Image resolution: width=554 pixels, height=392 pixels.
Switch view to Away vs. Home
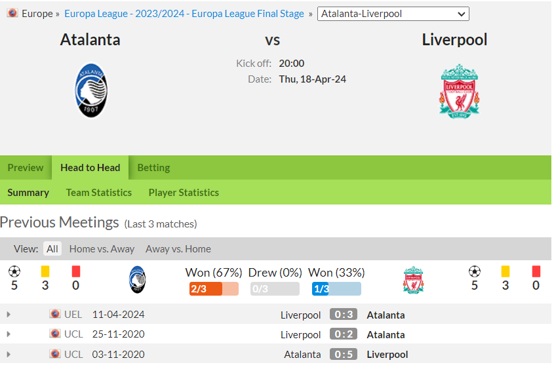(178, 249)
